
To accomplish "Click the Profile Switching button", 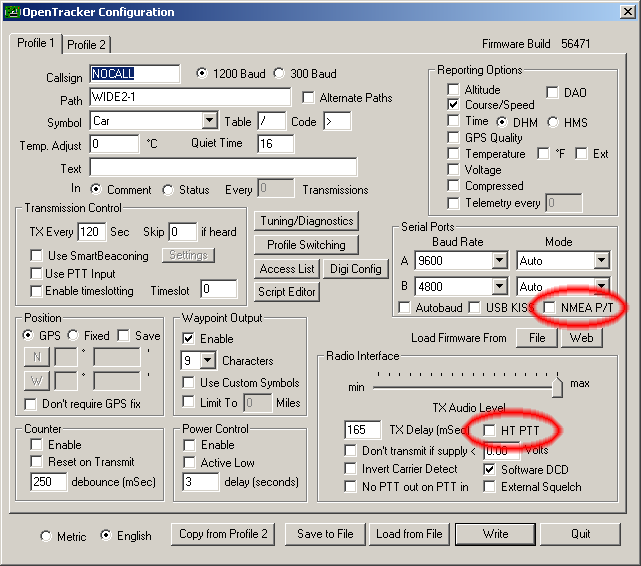I will click(307, 245).
